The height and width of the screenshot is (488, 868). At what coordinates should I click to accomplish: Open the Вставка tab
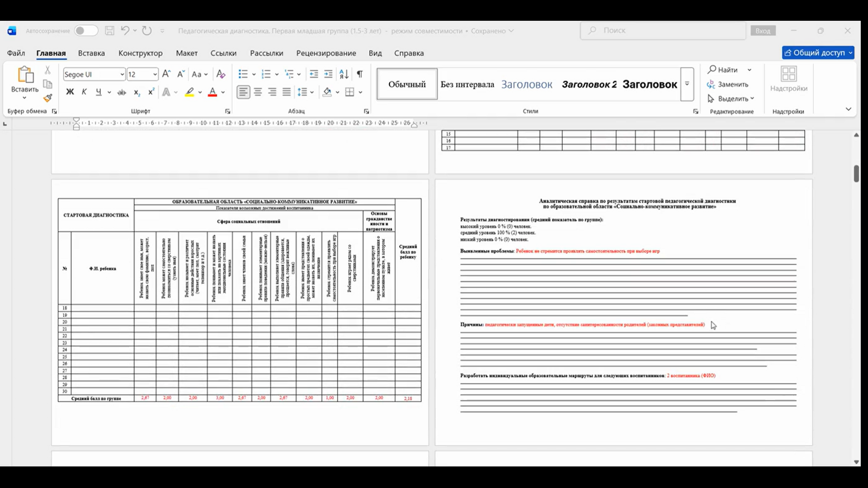tap(91, 53)
